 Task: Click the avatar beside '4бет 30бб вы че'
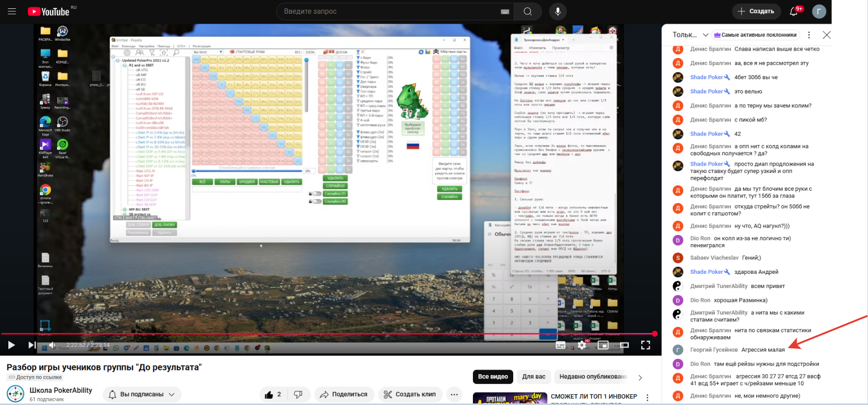(678, 77)
